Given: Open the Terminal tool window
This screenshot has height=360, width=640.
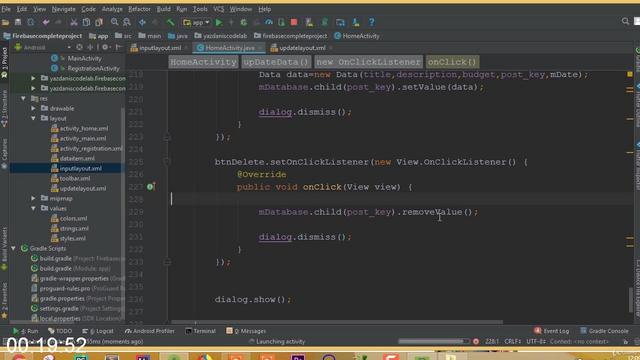Looking at the screenshot, I should pos(200,331).
